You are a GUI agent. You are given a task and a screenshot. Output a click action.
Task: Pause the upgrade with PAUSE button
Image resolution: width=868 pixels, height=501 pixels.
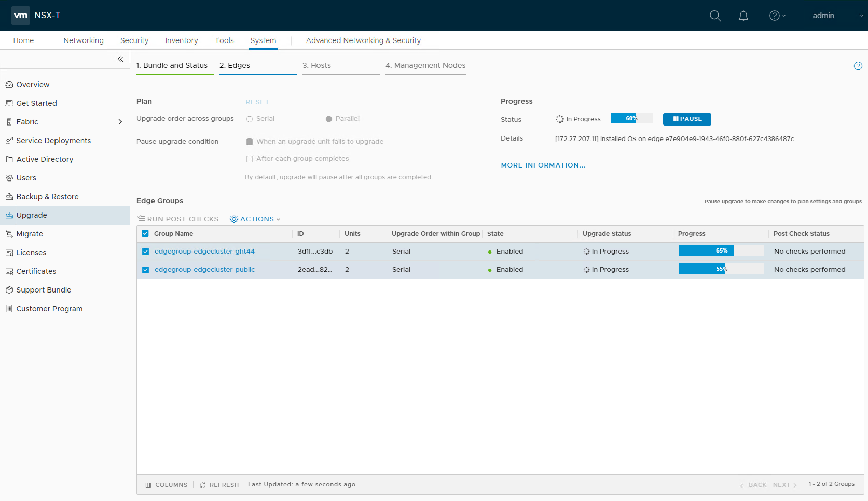pyautogui.click(x=687, y=119)
